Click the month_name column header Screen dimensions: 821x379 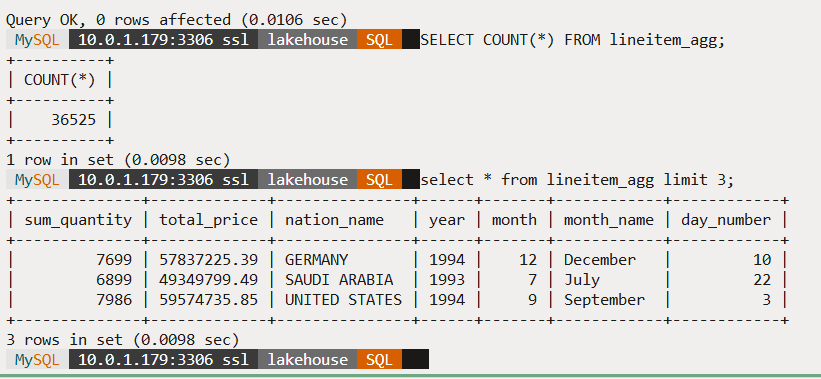[608, 220]
